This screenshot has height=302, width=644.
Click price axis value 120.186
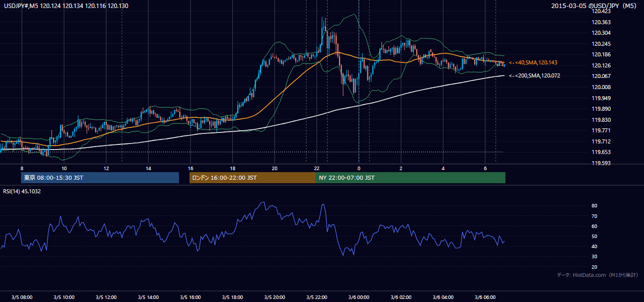point(602,54)
